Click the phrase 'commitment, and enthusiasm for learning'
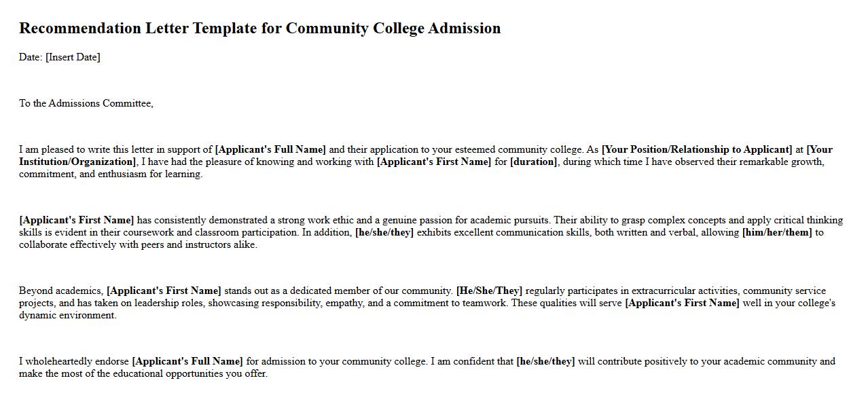The image size is (868, 408). click(110, 174)
